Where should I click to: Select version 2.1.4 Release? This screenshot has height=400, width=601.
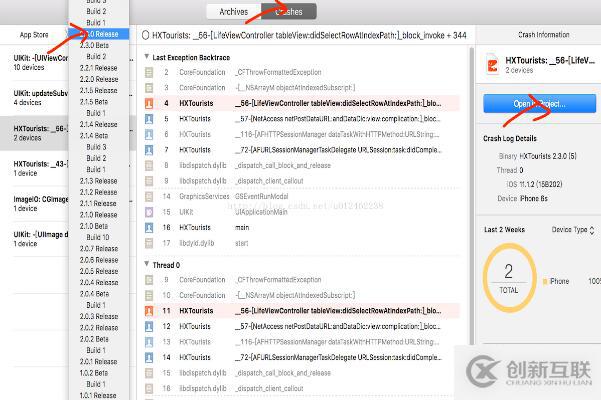pyautogui.click(x=99, y=125)
